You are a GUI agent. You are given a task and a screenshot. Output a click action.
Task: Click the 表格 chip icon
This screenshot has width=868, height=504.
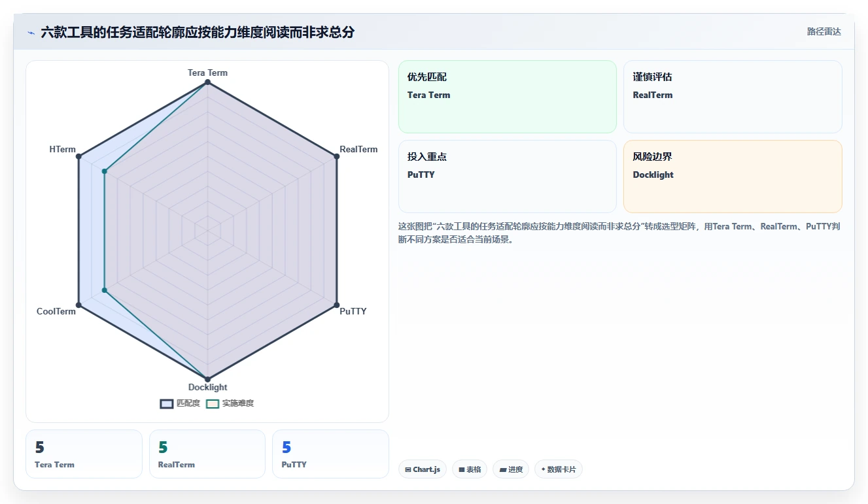tap(462, 469)
